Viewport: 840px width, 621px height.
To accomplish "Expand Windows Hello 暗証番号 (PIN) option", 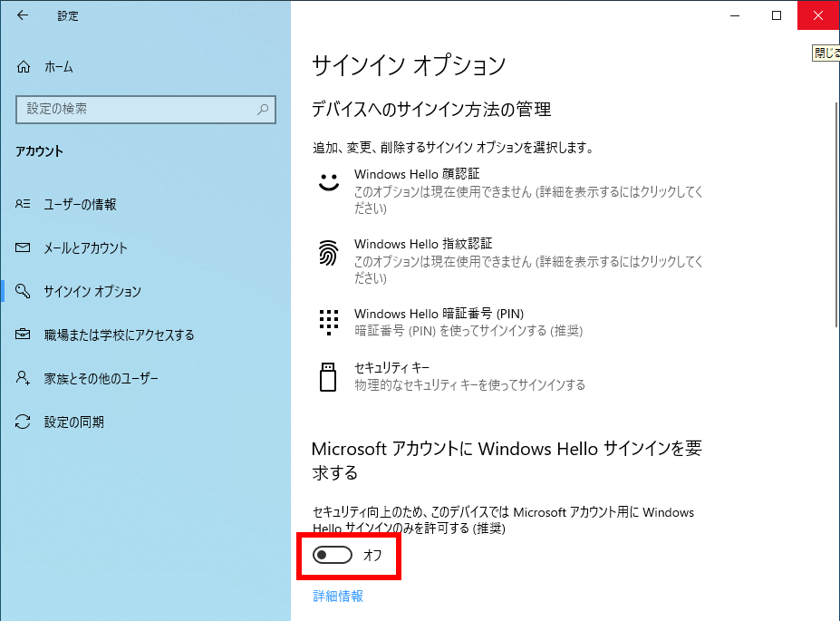I will [x=510, y=322].
